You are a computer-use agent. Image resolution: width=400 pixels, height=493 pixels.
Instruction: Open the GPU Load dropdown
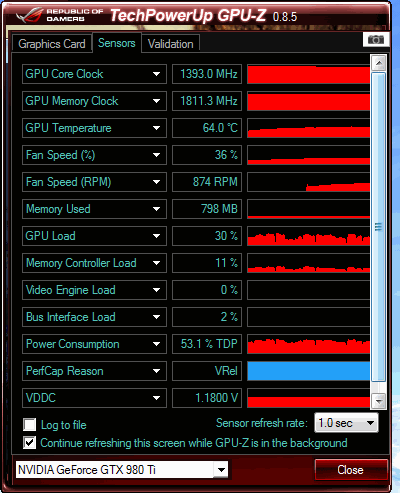(x=156, y=236)
